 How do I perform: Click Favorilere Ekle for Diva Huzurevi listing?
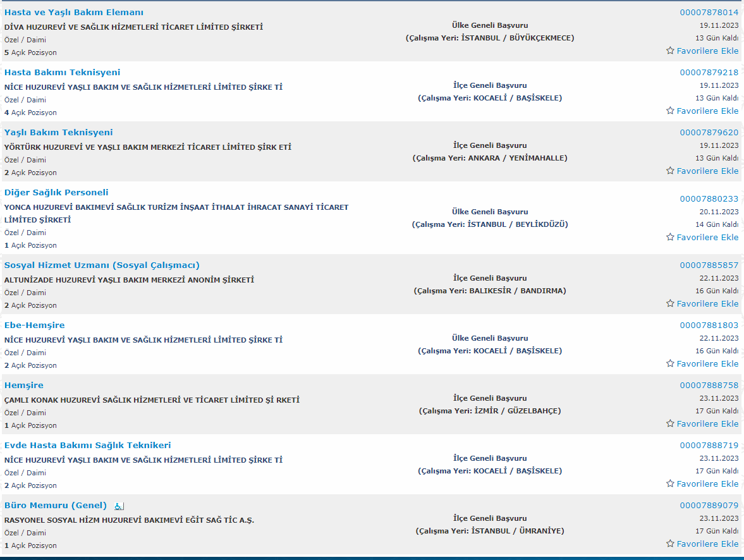pos(707,51)
